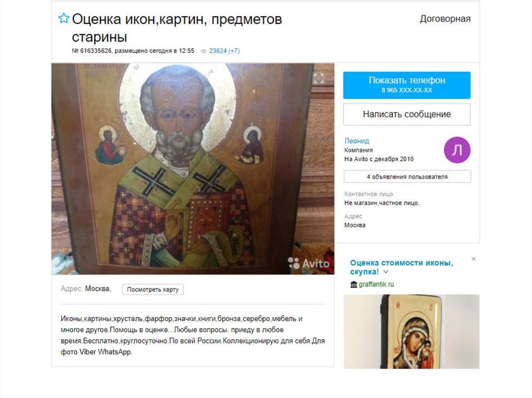Click the listing title Оценка икон, картин
The width and height of the screenshot is (532, 398).
(177, 28)
